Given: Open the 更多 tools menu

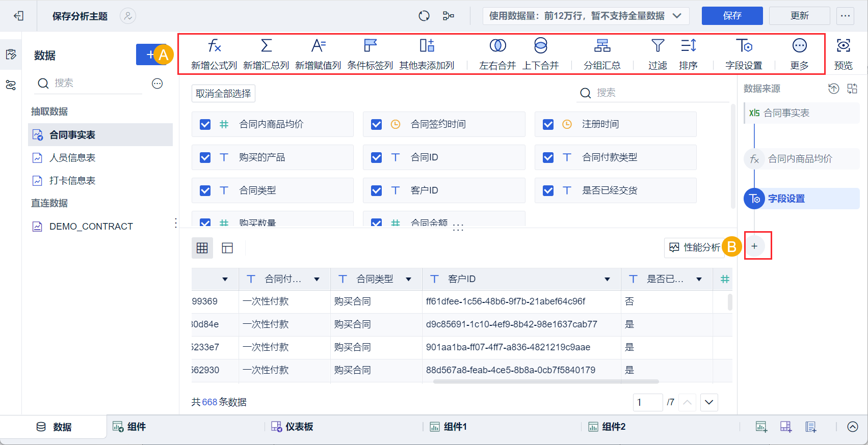Looking at the screenshot, I should [x=800, y=54].
